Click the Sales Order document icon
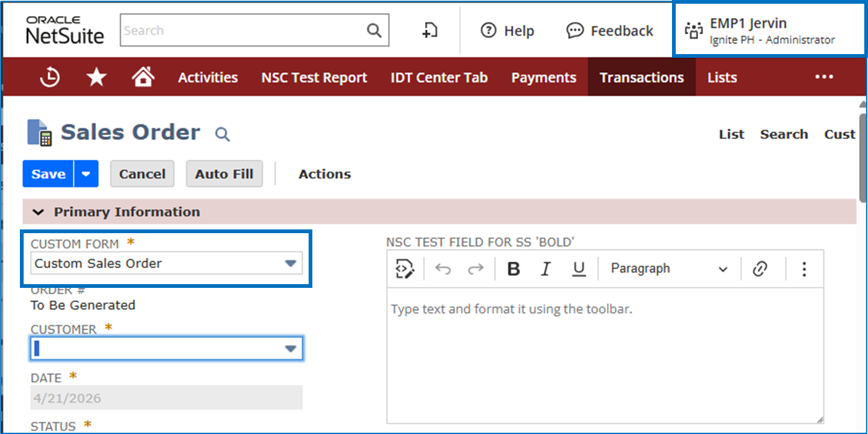The width and height of the screenshot is (868, 434). click(40, 132)
